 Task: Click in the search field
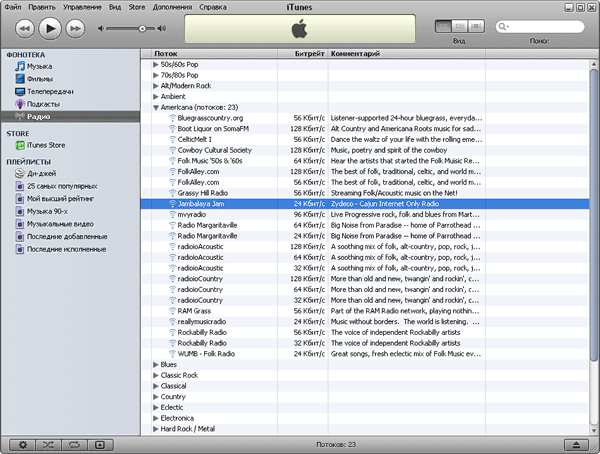[x=540, y=26]
